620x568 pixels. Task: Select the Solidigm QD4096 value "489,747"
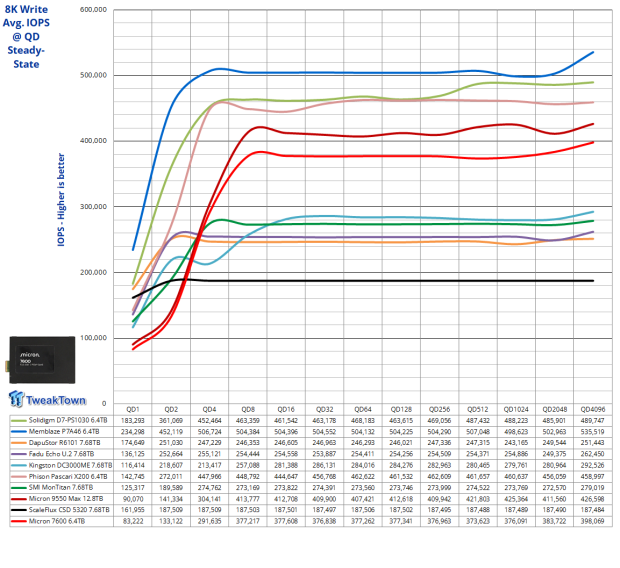click(x=593, y=420)
